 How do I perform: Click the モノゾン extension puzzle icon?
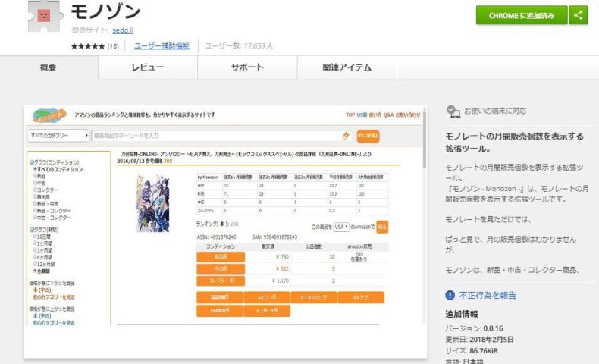(x=44, y=17)
